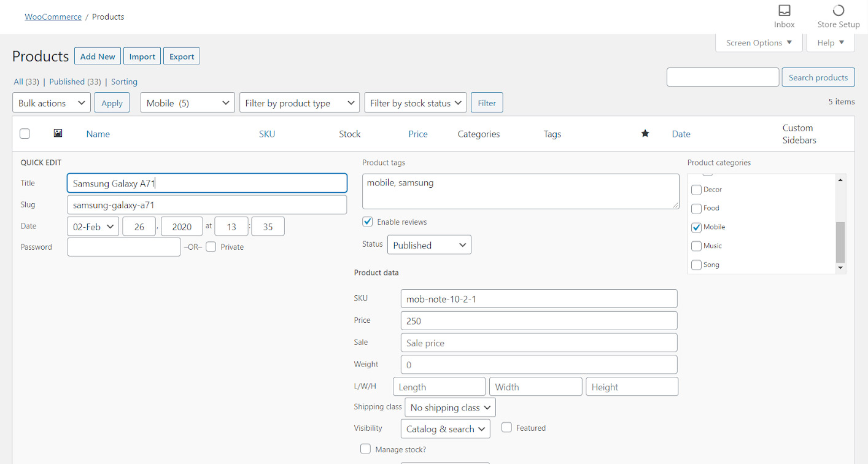This screenshot has height=464, width=868.
Task: Expand the Screen Options tab
Action: point(759,43)
